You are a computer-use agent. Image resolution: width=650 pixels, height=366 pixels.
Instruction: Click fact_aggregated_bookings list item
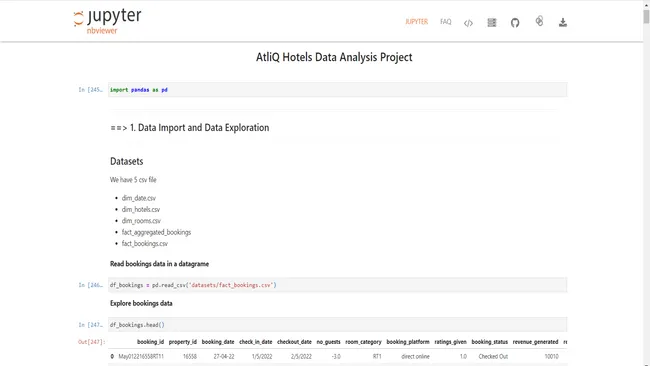click(x=156, y=232)
